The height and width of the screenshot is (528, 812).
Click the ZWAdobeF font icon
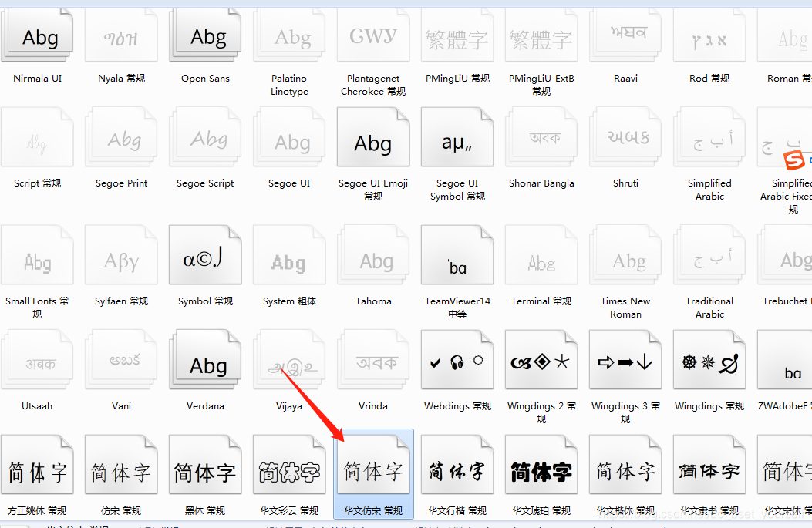[784, 360]
